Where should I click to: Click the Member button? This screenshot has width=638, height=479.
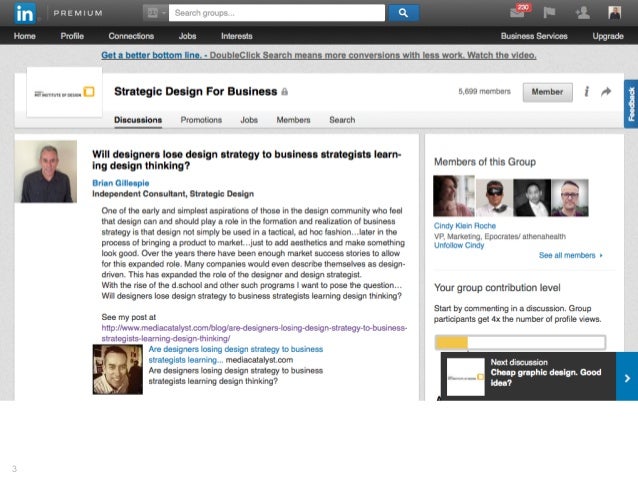(547, 92)
